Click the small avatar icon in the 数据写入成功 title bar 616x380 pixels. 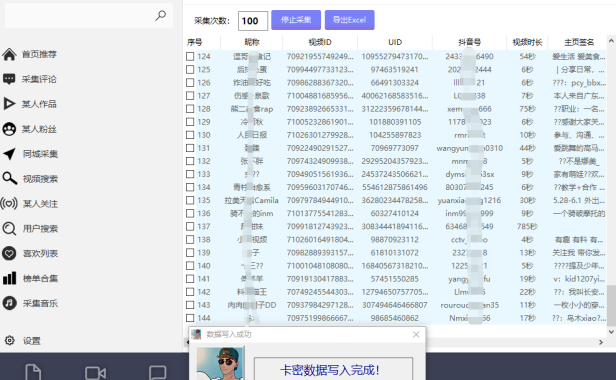tap(196, 334)
